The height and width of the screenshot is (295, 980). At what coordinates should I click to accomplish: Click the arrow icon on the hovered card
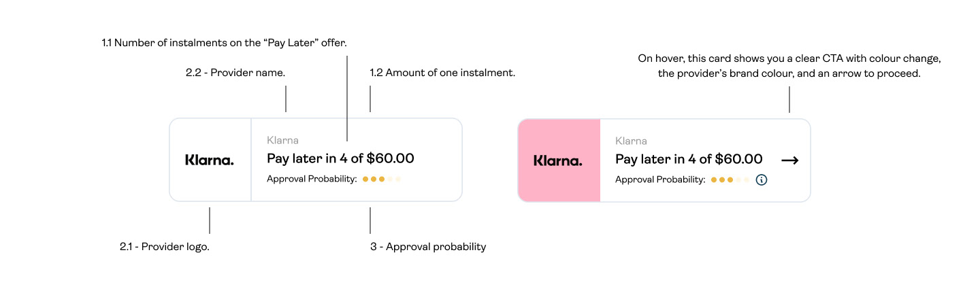point(789,160)
